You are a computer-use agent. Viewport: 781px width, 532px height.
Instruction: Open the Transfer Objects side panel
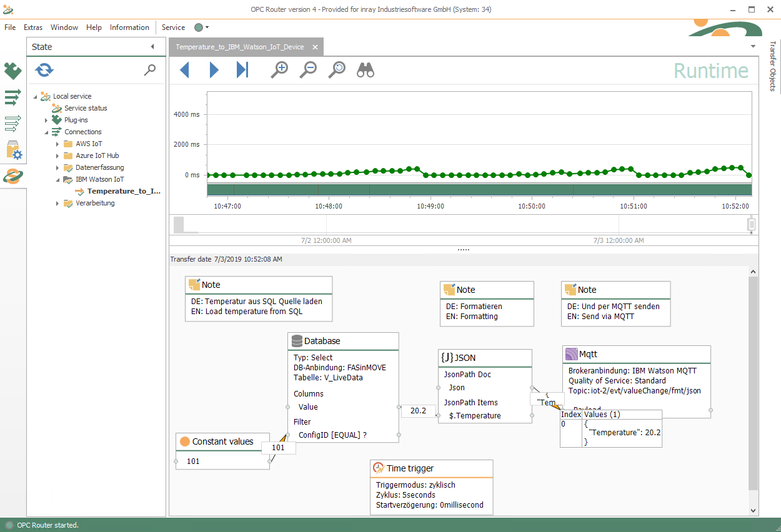click(772, 66)
